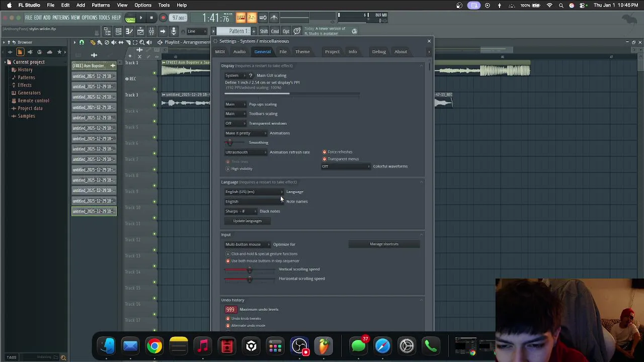
Task: Open Animation refresh rate Ultrasmooth dropdown
Action: (246, 152)
